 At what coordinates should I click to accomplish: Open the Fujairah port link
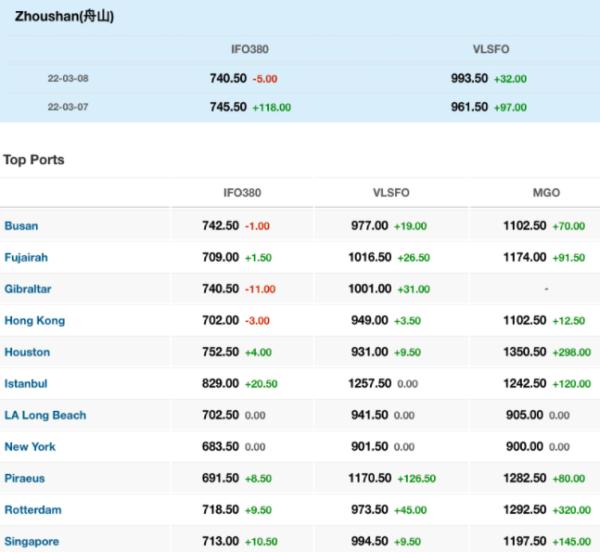tap(26, 257)
